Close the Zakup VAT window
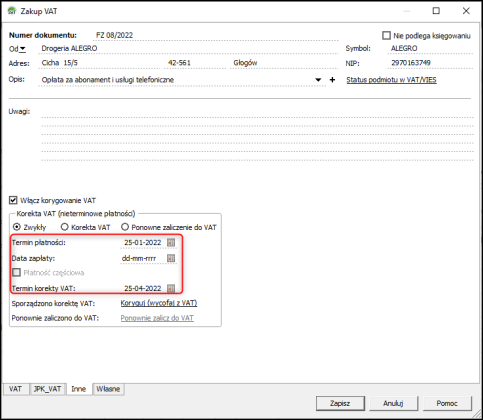The width and height of the screenshot is (483, 420). [x=466, y=11]
